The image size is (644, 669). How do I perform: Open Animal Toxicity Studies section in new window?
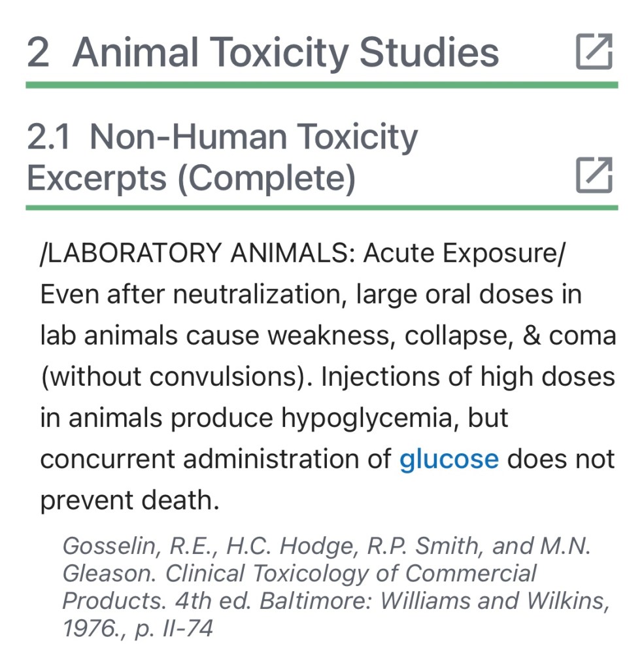tap(594, 52)
